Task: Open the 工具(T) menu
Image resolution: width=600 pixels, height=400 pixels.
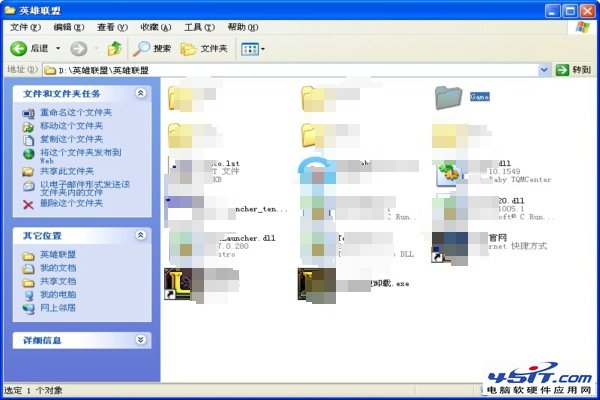Action: (199, 27)
